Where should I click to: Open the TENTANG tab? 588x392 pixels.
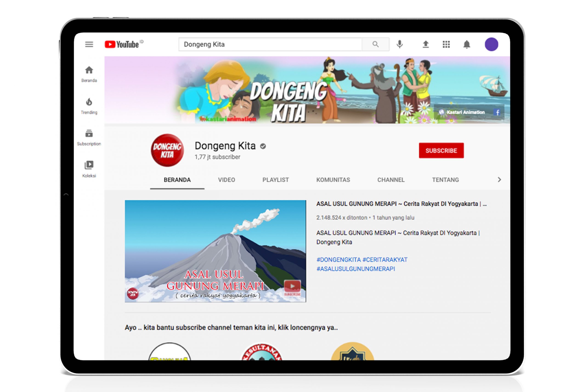445,180
